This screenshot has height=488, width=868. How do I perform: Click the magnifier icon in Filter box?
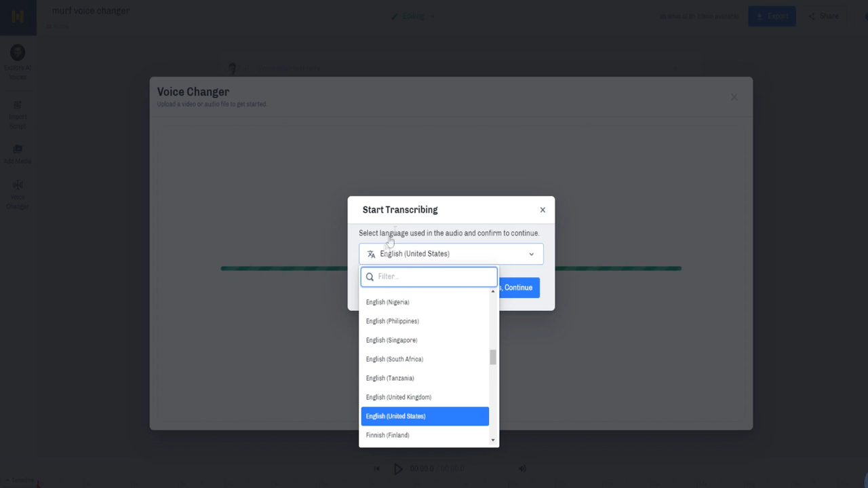point(370,277)
